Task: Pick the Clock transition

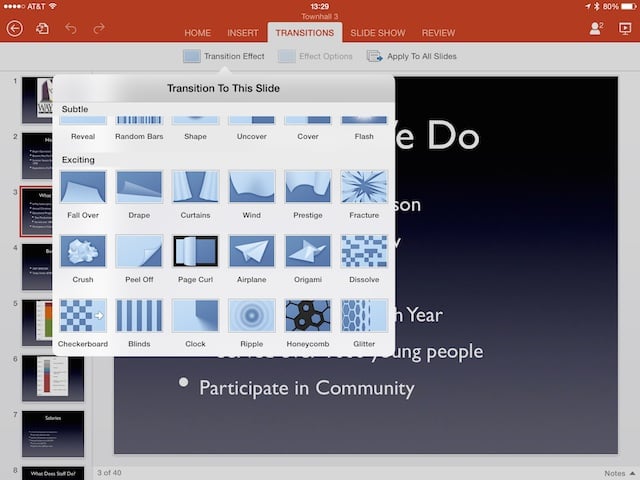Action: (x=196, y=316)
